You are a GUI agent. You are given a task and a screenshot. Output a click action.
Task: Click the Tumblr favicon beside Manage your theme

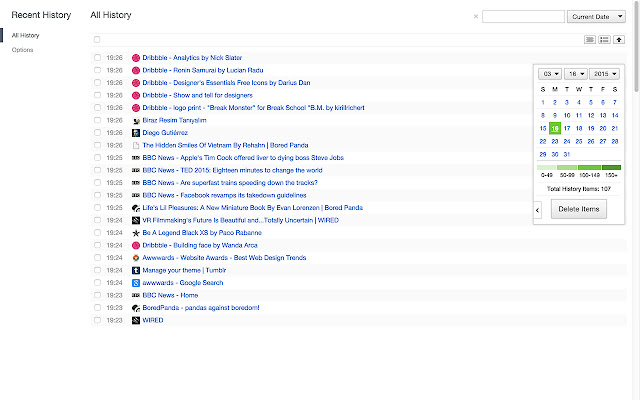tap(136, 270)
